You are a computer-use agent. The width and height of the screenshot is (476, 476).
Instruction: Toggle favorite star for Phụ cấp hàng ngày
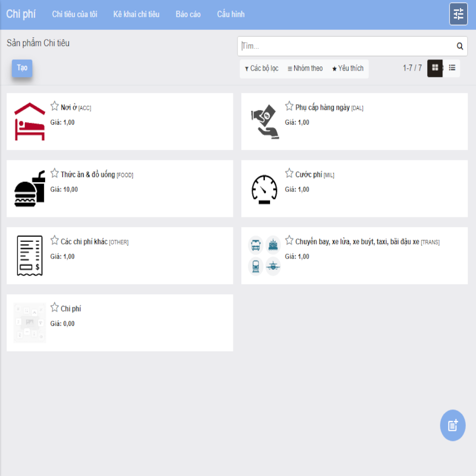(x=289, y=106)
